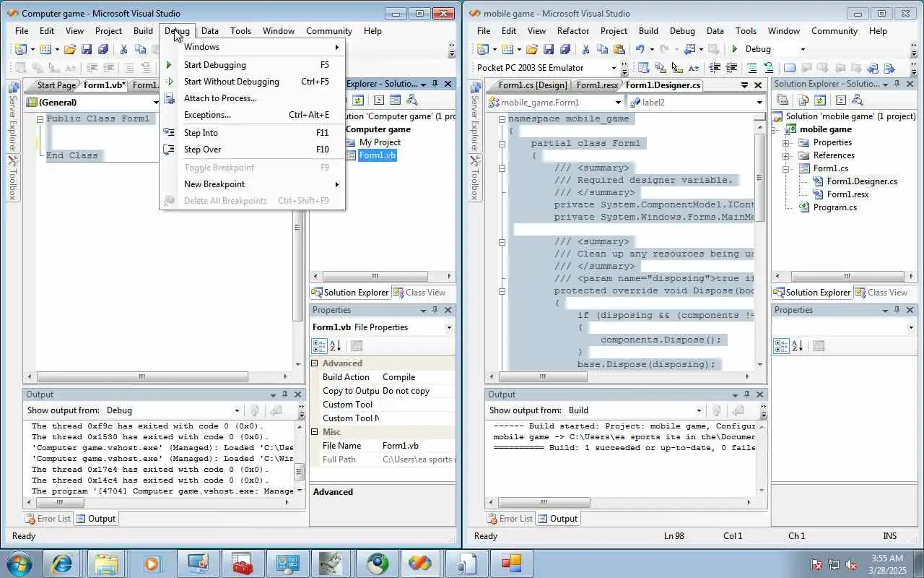Switch to Class View tab in mobile game
Screen dimensions: 924x578
(881, 293)
